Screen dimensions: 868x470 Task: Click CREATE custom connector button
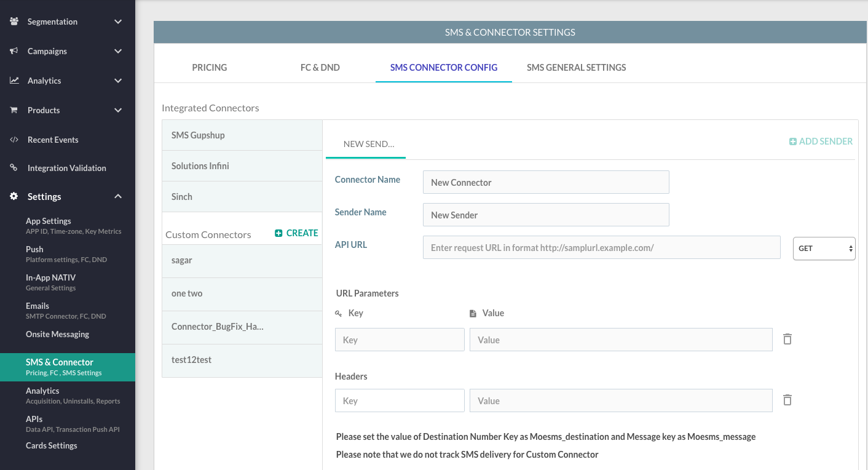(296, 233)
